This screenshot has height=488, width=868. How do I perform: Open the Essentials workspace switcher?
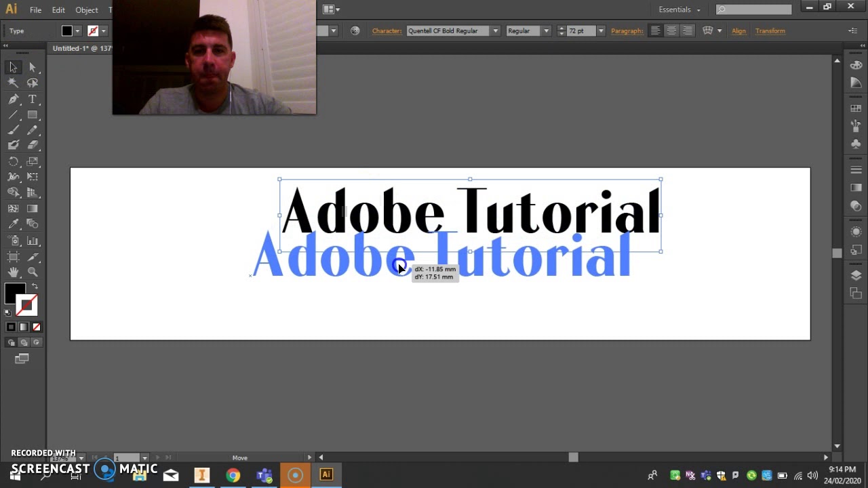679,9
